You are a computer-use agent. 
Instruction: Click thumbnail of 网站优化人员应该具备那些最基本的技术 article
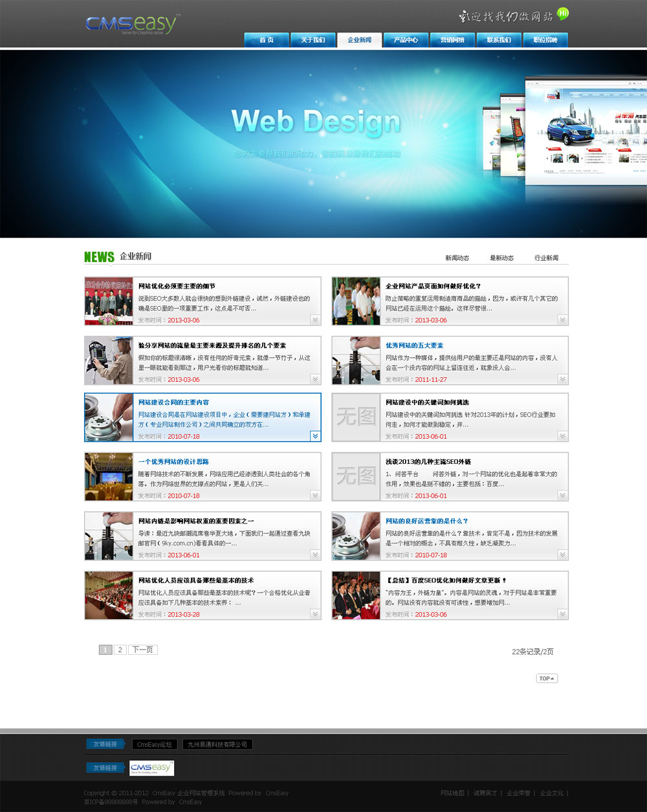coord(109,595)
